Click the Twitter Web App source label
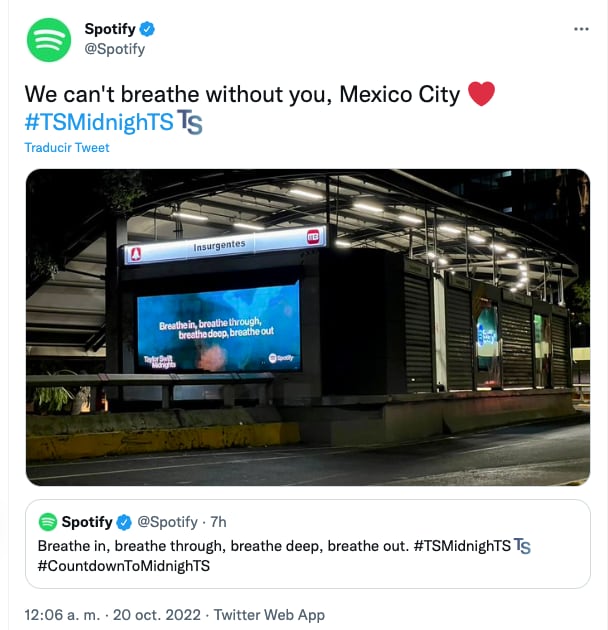The height and width of the screenshot is (630, 608). (x=269, y=615)
